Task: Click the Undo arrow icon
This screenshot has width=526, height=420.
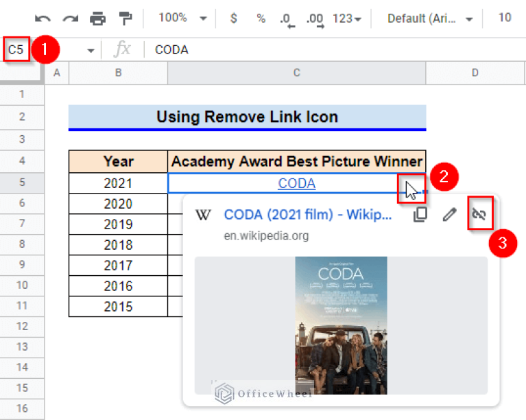Action: 43,19
